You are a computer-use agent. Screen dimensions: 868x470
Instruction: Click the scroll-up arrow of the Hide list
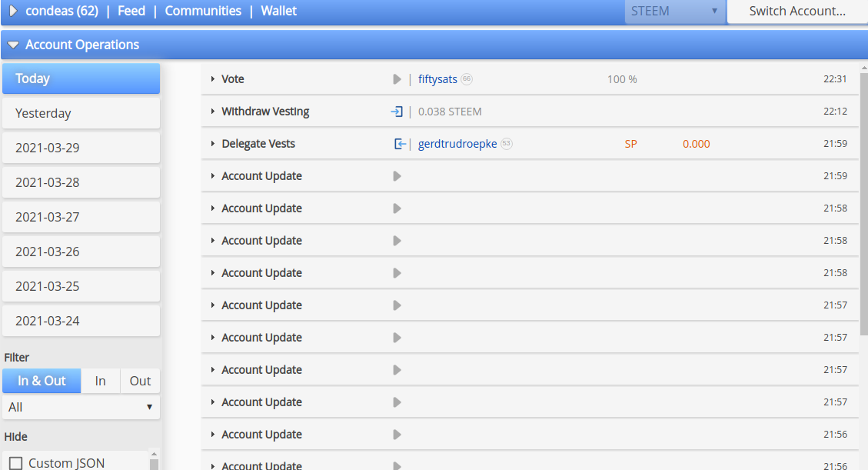point(155,453)
